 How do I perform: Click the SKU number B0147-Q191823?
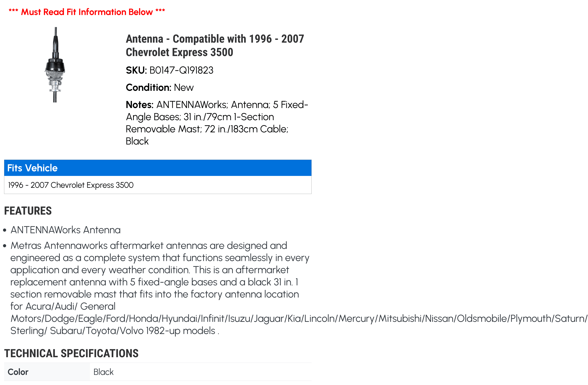tap(181, 70)
